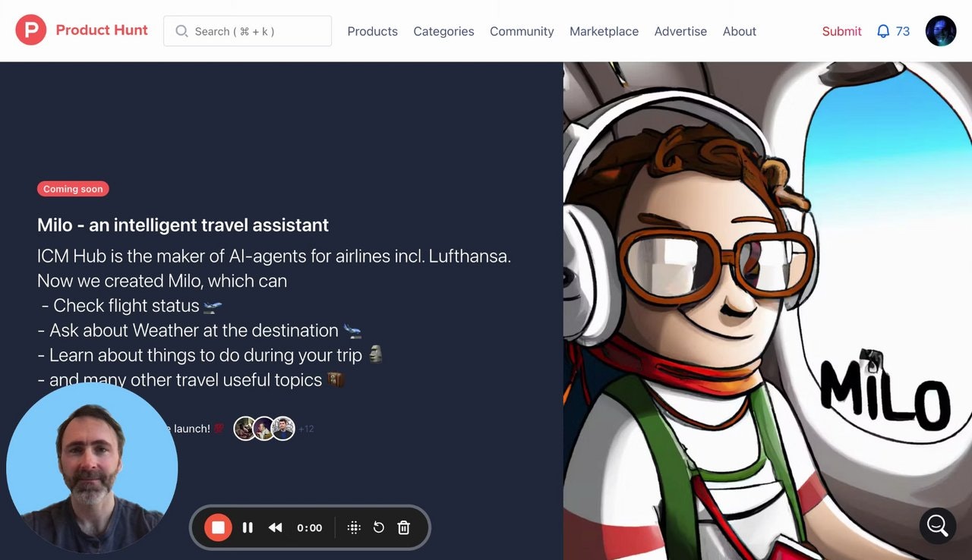This screenshot has width=972, height=560.
Task: Toggle the webcam preview bubble
Action: coord(92,468)
